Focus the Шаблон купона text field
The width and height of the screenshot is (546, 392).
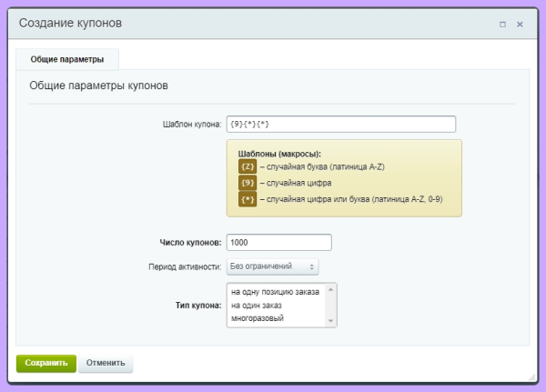click(340, 124)
